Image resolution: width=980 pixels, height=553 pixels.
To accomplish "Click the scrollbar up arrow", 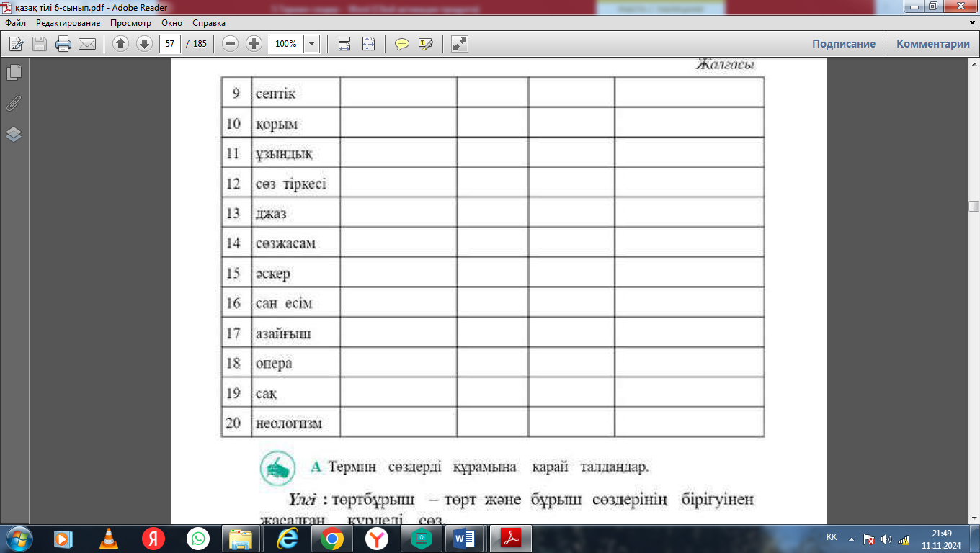I will [x=974, y=64].
